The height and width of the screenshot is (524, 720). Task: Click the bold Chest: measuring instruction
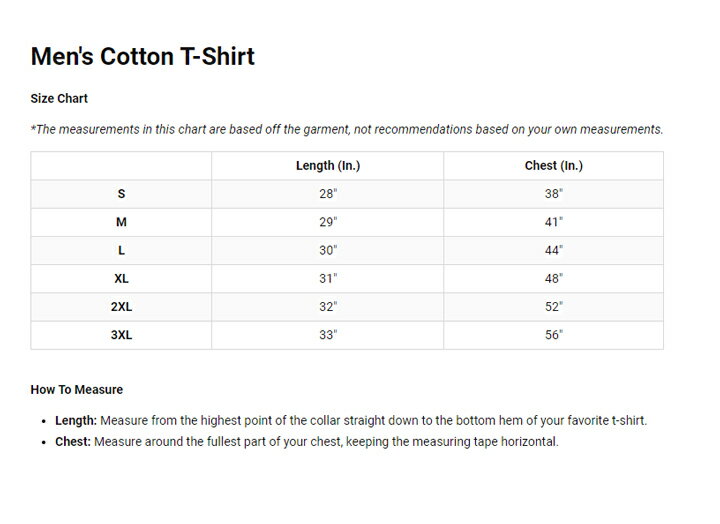[x=73, y=442]
